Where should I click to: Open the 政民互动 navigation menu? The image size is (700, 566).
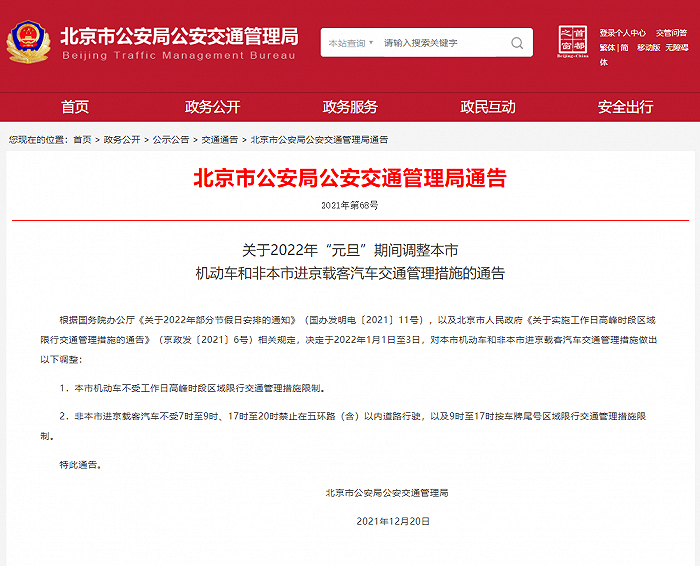click(488, 107)
